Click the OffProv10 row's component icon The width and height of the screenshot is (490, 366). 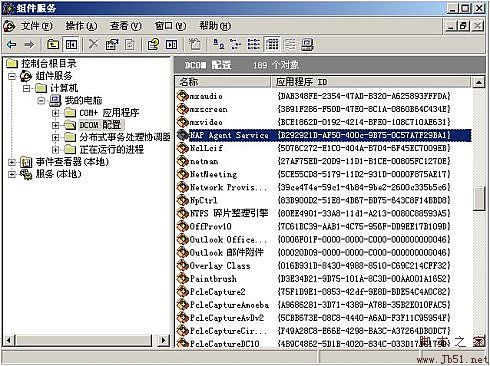click(x=183, y=226)
